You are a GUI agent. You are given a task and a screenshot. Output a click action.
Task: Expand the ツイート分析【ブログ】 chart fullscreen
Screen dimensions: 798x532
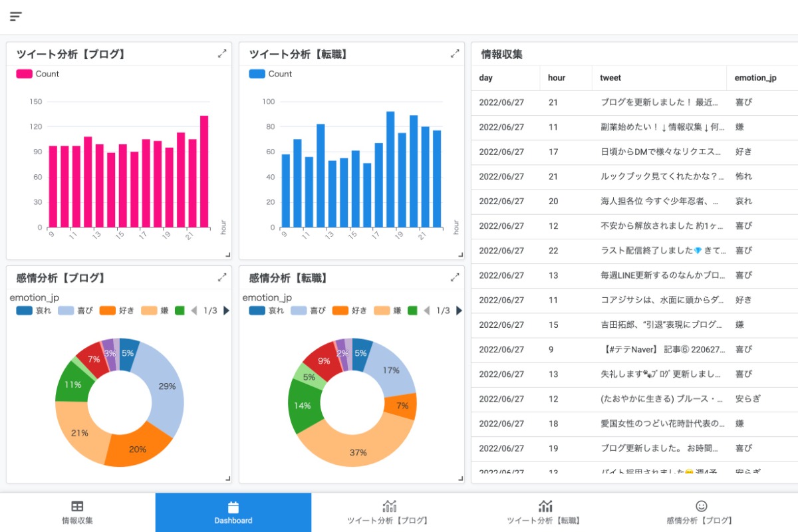222,54
